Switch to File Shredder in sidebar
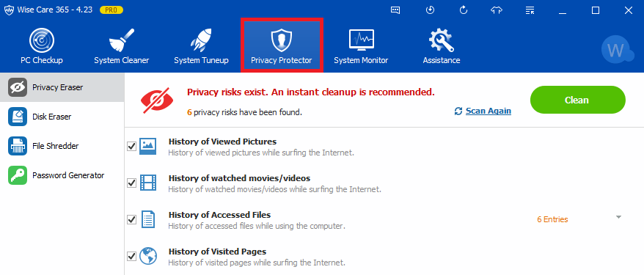 click(x=62, y=146)
